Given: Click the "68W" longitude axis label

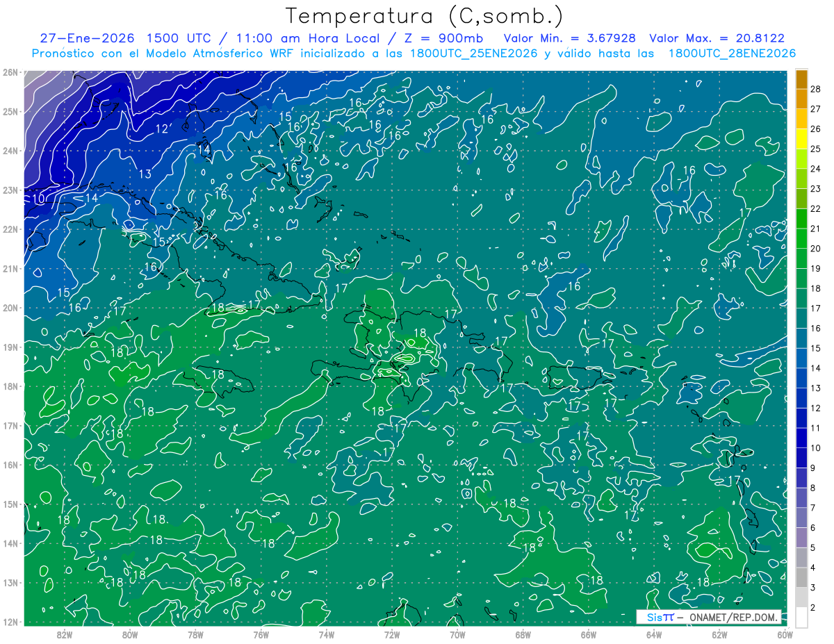Looking at the screenshot, I should click(x=523, y=634).
